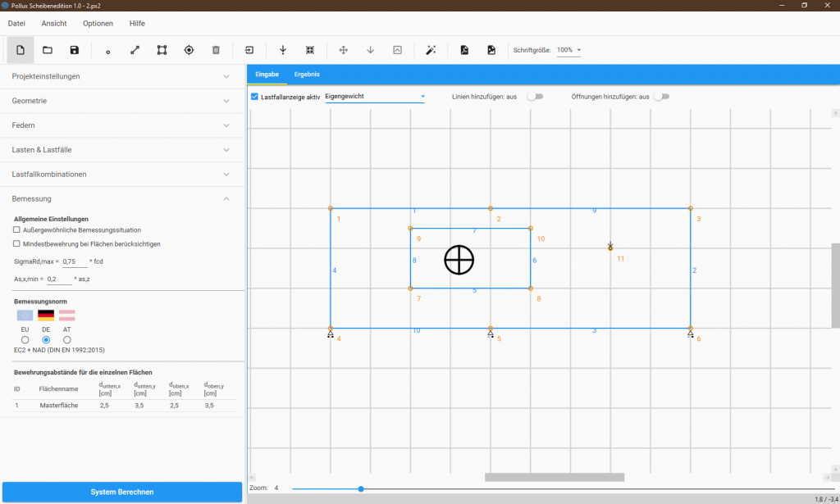Image resolution: width=840 pixels, height=504 pixels.
Task: Toggle the Öffnungen hinzufügen switch
Action: point(661,97)
